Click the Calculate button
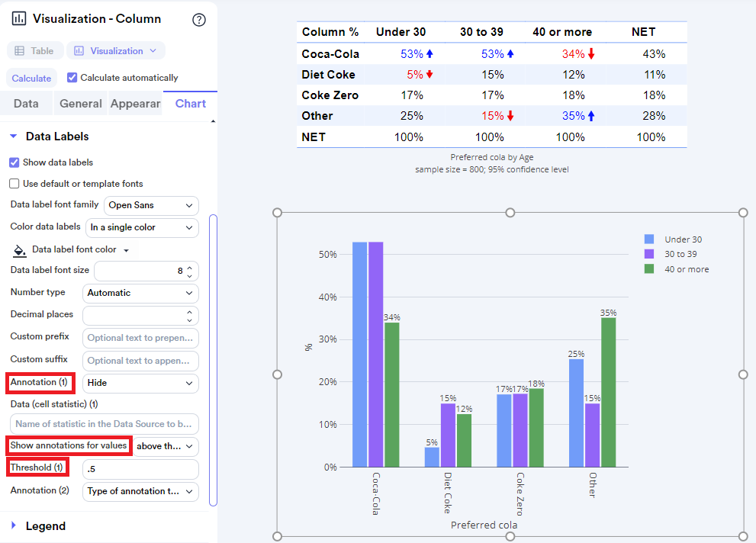Image resolution: width=756 pixels, height=543 pixels. [31, 78]
